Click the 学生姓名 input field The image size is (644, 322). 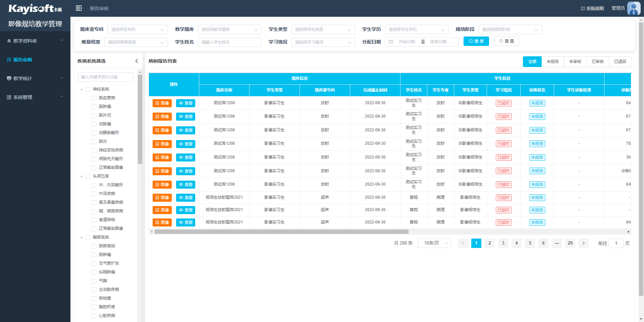click(x=229, y=42)
